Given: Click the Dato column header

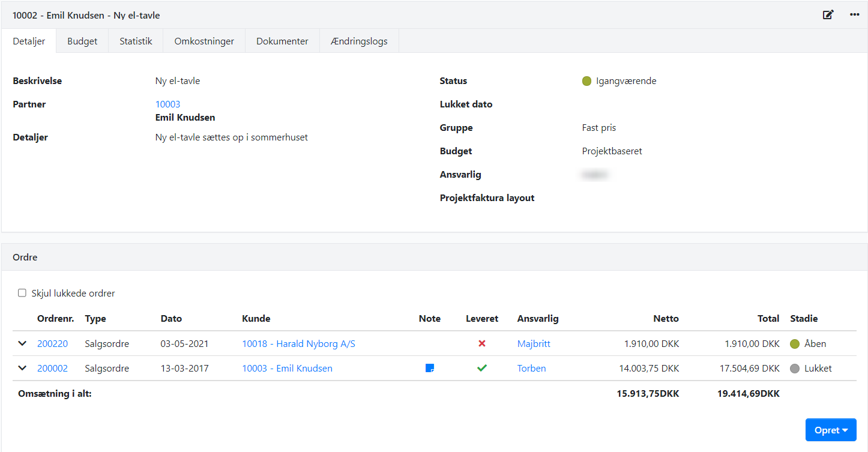Looking at the screenshot, I should click(x=171, y=319).
